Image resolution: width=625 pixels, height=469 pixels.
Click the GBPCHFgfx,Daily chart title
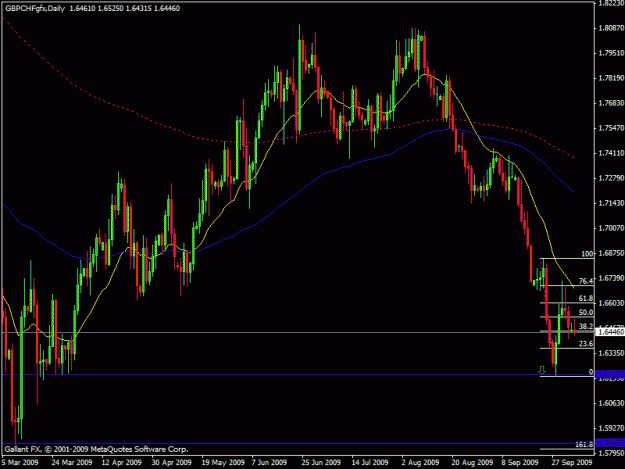(35, 8)
